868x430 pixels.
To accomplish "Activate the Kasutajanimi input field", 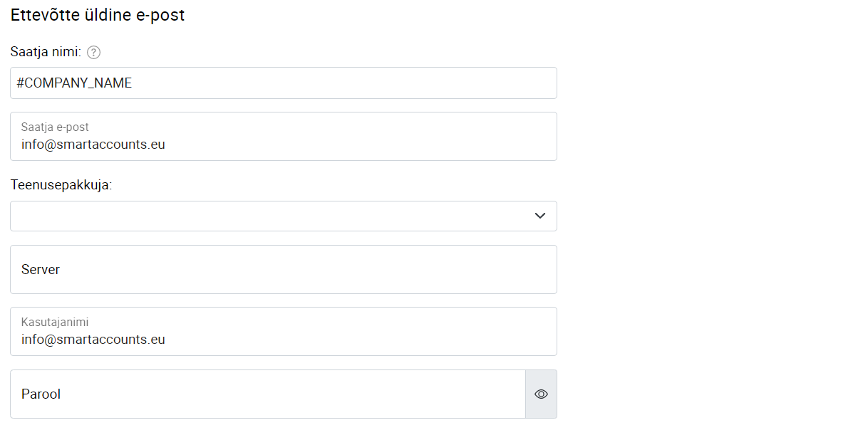I will click(284, 331).
